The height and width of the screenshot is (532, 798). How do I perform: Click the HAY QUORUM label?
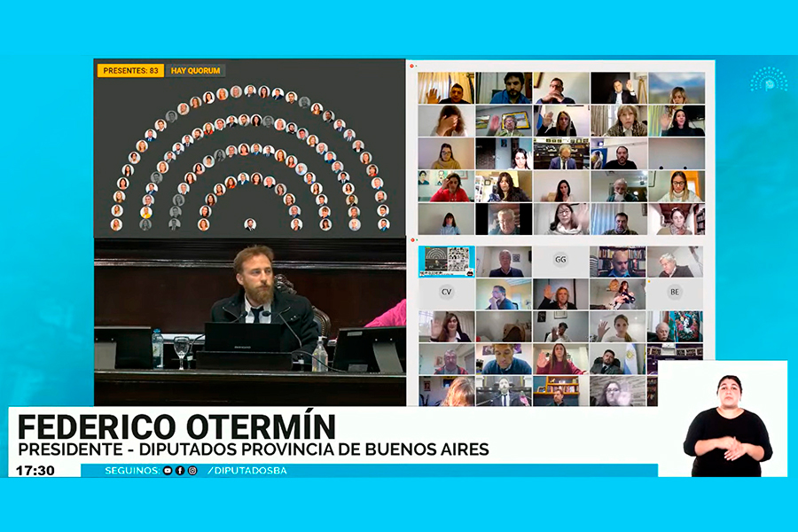(195, 71)
